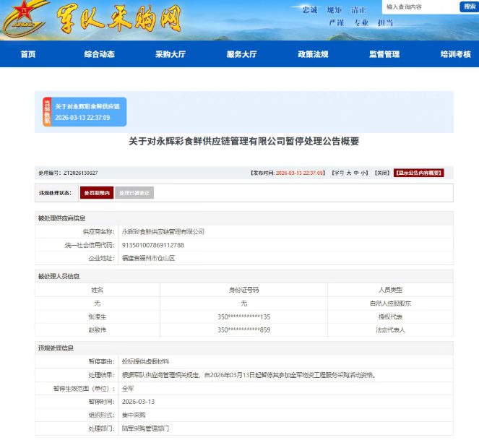
Task: Open the 服务大厅 navigation item
Action: tap(241, 54)
